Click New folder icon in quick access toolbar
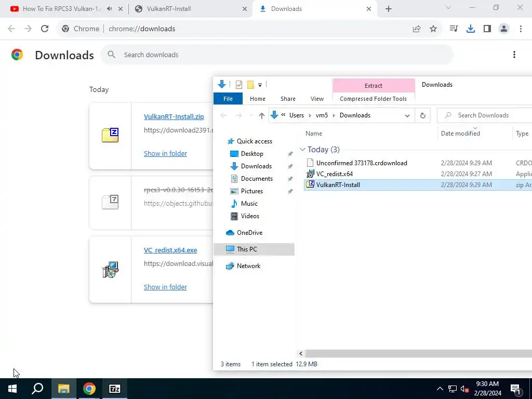The width and height of the screenshot is (532, 399). click(250, 85)
